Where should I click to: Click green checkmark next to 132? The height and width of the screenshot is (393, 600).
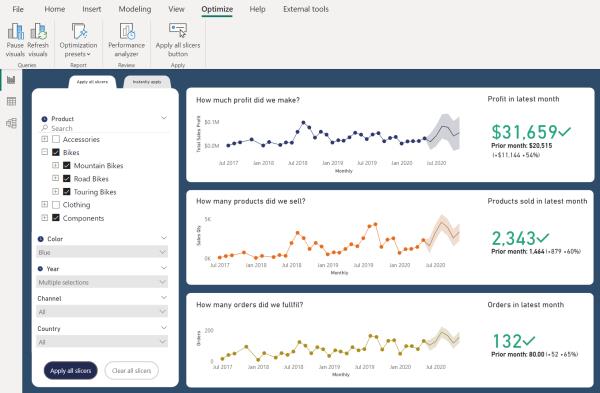(x=528, y=340)
